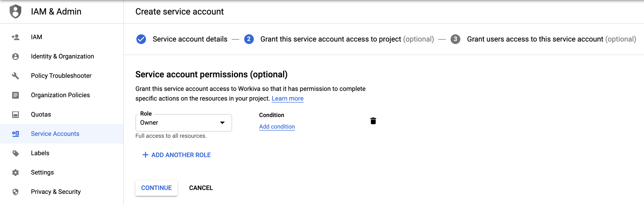The width and height of the screenshot is (644, 205).
Task: Click the Privacy & Security shield icon
Action: [x=16, y=192]
